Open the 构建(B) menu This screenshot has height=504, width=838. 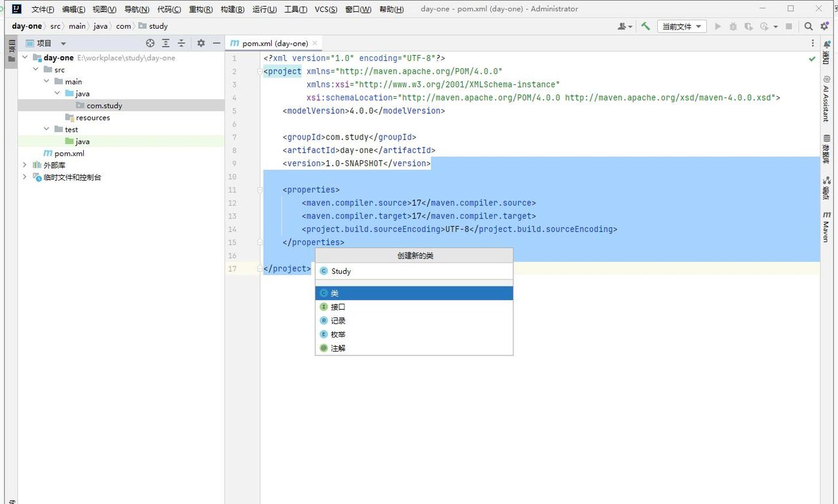tap(232, 9)
